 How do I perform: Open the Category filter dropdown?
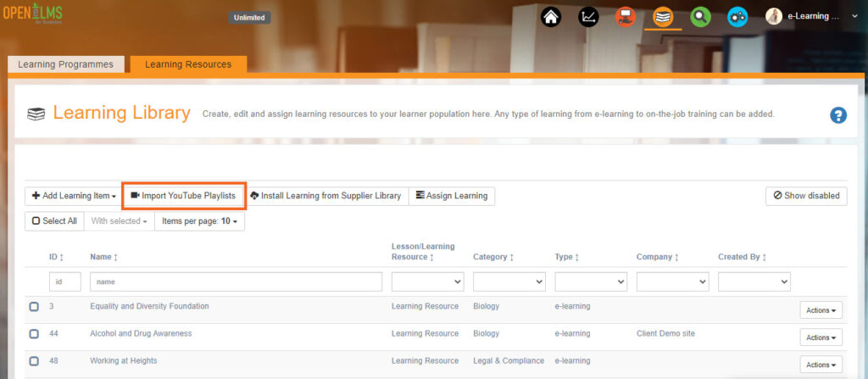pos(509,281)
